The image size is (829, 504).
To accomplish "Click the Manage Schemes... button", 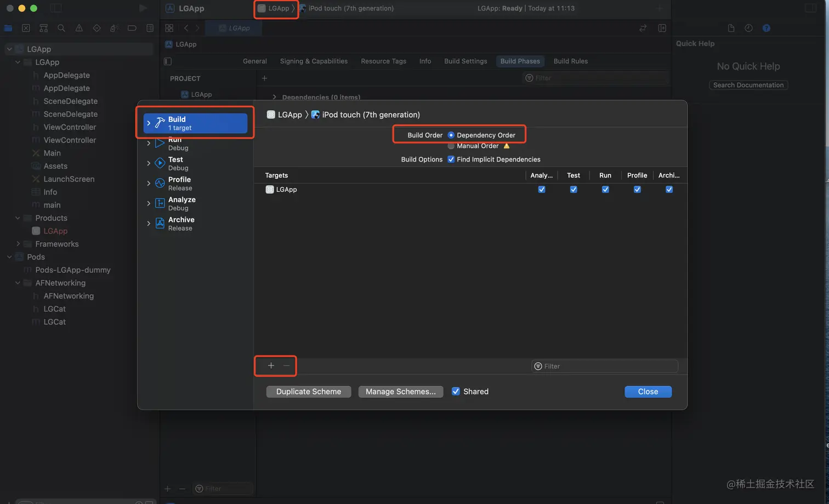I will [401, 392].
